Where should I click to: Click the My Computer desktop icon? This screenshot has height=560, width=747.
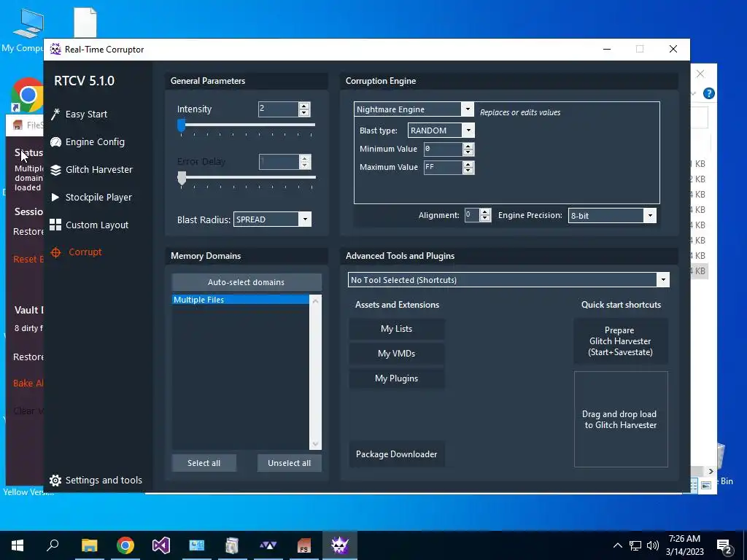(27, 24)
